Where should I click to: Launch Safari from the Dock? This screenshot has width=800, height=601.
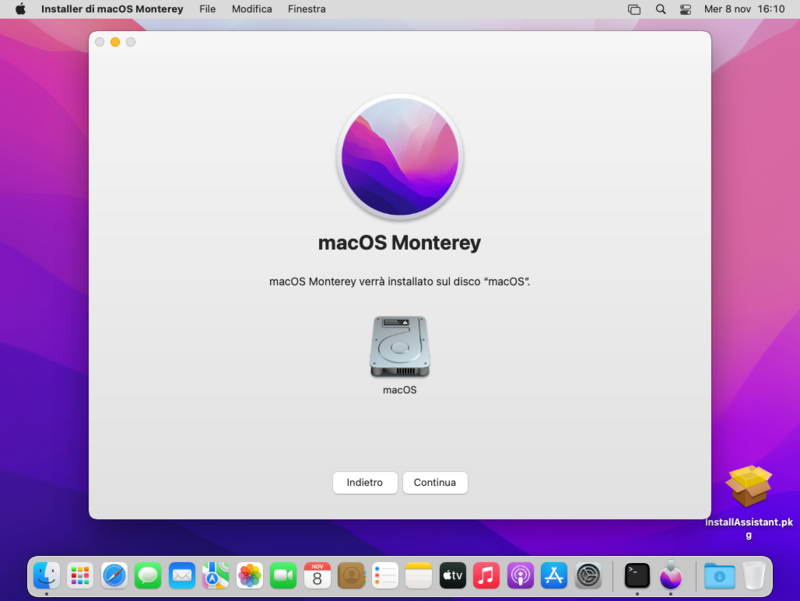114,575
